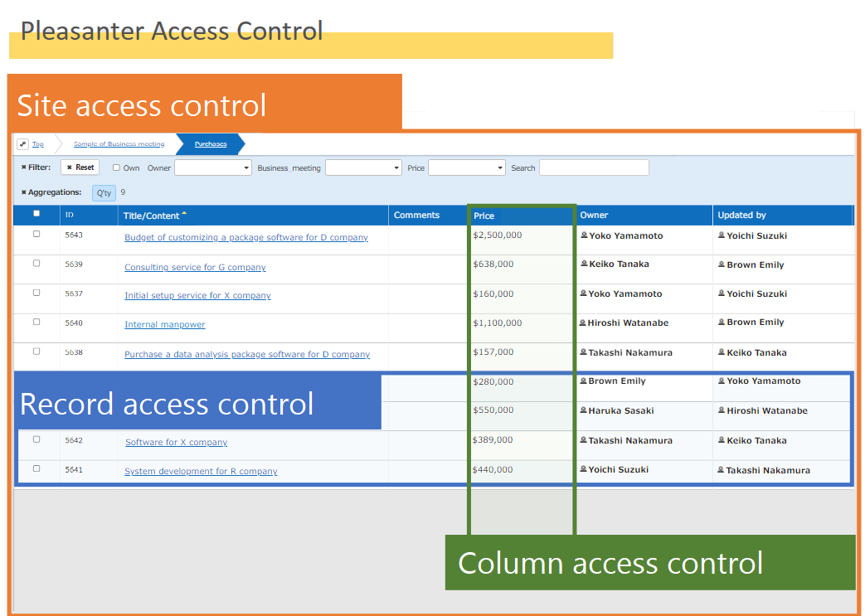Click the price cell $638,000
The height and width of the screenshot is (616, 865).
pyautogui.click(x=493, y=264)
